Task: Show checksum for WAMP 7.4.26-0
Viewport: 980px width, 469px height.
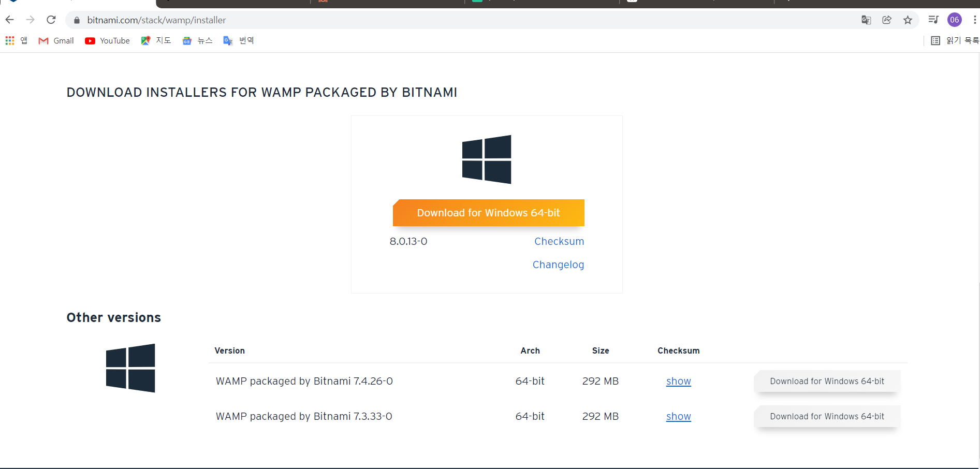Action: tap(678, 381)
